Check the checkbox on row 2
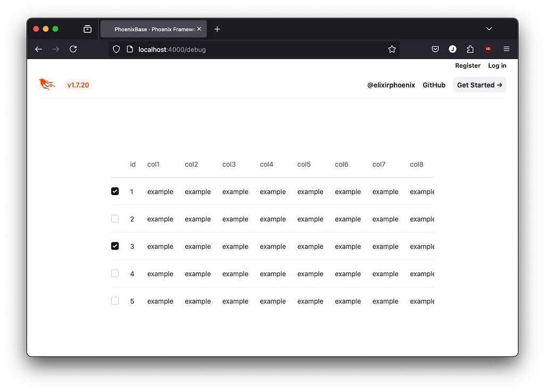 (x=114, y=219)
